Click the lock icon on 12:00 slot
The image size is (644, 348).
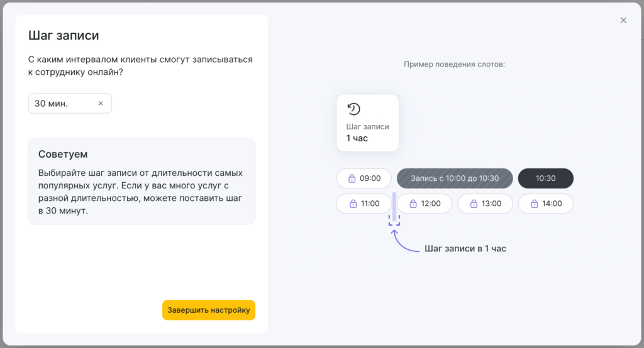pyautogui.click(x=413, y=204)
